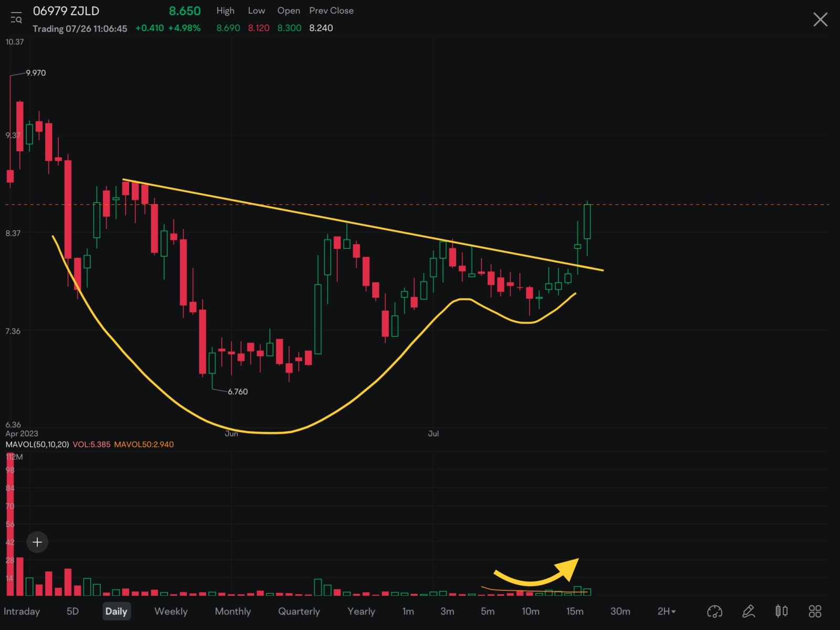Click the current price 8.650
The height and width of the screenshot is (630, 840).
(185, 11)
